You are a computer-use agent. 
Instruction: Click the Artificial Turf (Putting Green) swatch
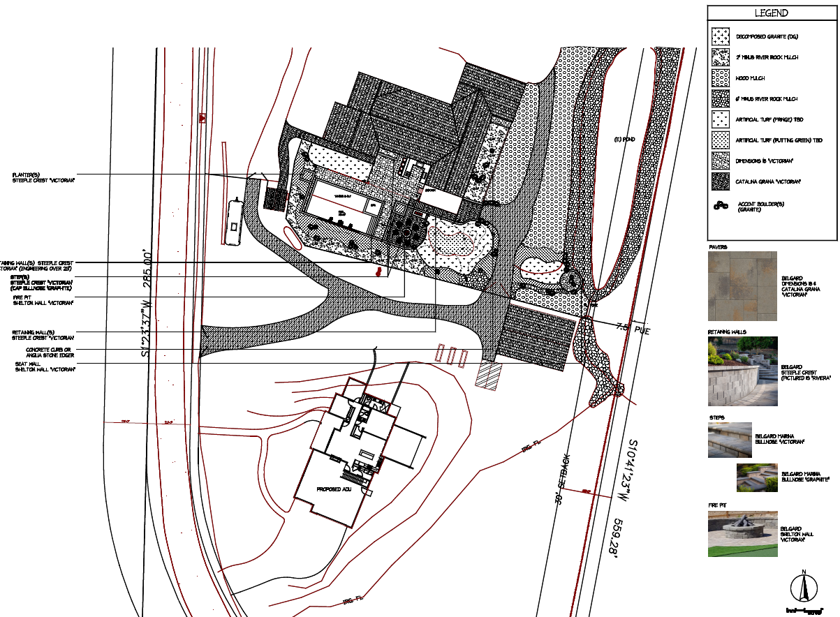pyautogui.click(x=721, y=140)
